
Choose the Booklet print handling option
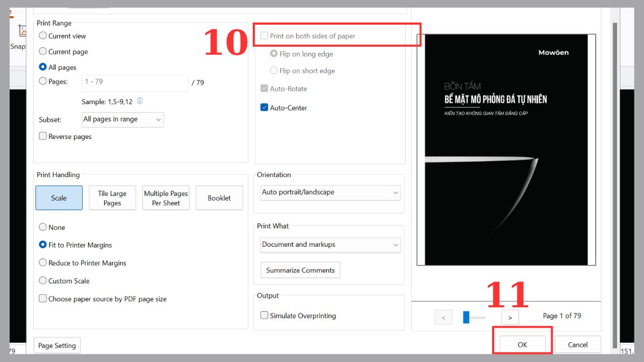click(x=219, y=198)
